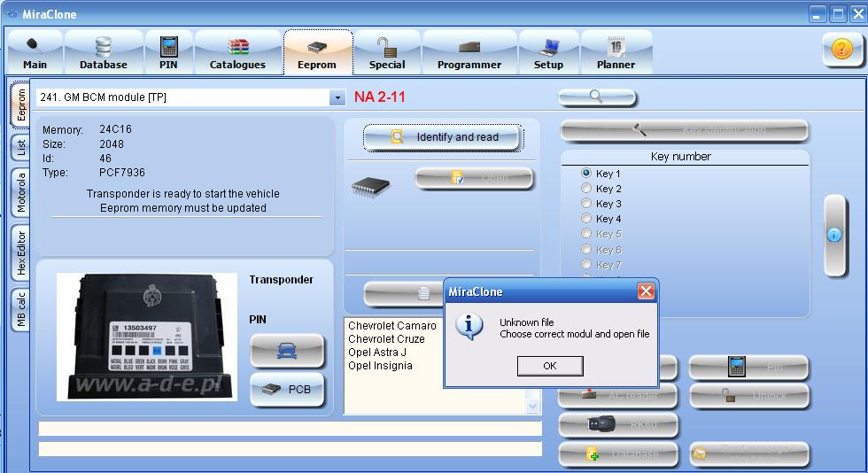This screenshot has height=473, width=868.
Task: Select the Key 5 radio button
Action: 586,234
